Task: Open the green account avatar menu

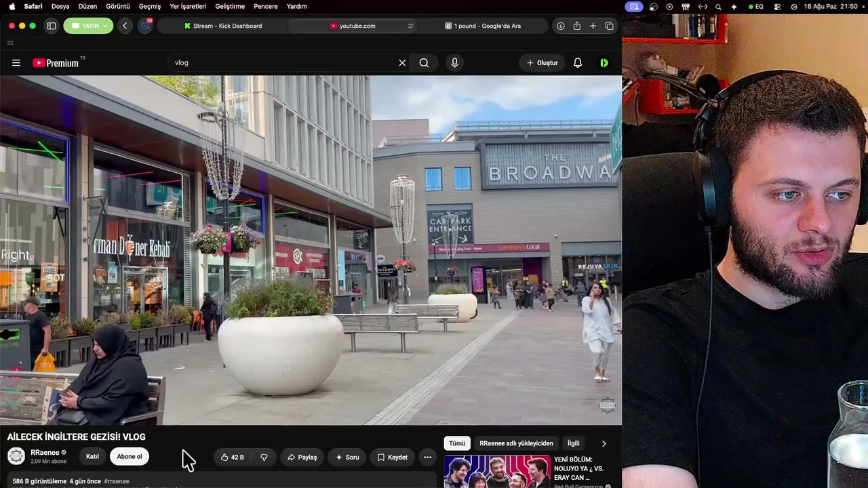Action: point(604,63)
